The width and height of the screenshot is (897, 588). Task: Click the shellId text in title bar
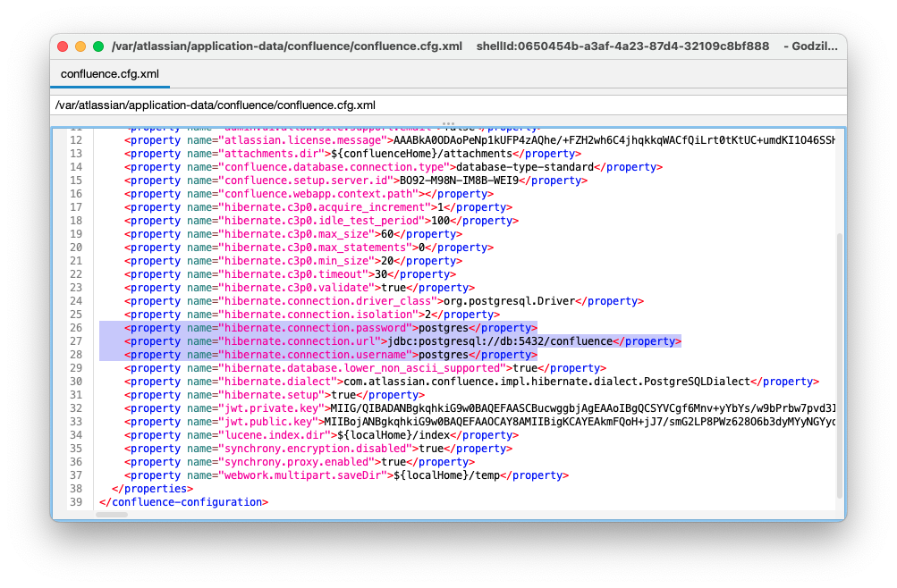(x=622, y=46)
